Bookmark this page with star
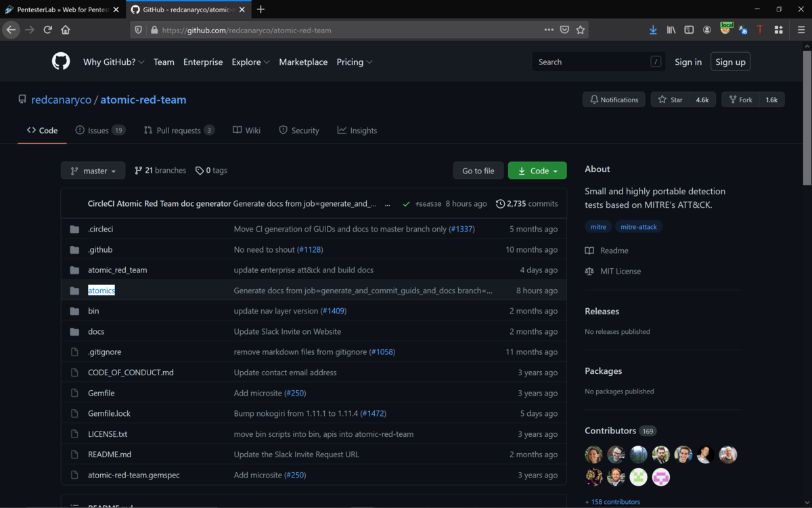Viewport: 812px width, 508px height. (581, 30)
